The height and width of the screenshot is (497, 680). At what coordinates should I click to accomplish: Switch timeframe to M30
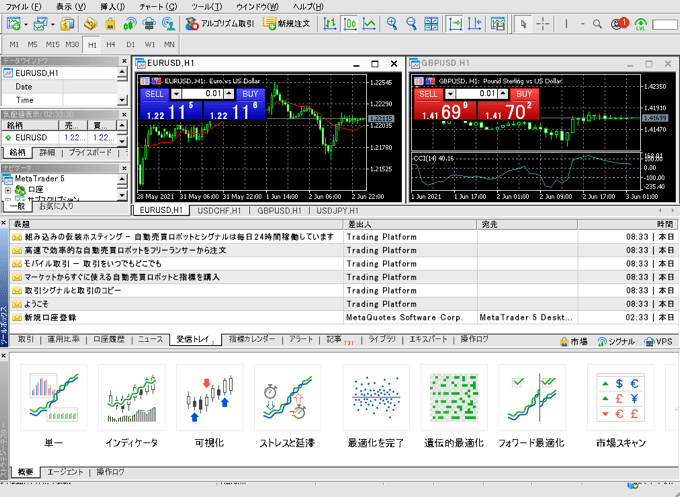(72, 45)
